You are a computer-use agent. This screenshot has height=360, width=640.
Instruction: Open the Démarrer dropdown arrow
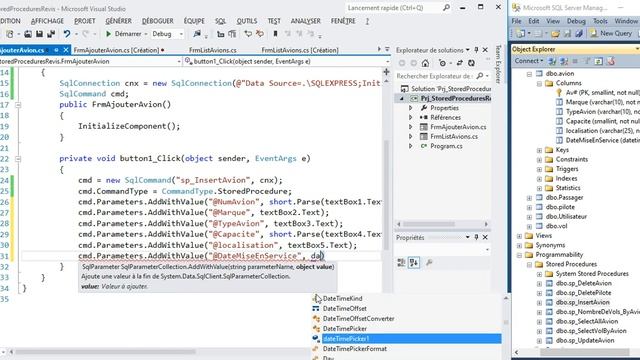click(x=146, y=34)
